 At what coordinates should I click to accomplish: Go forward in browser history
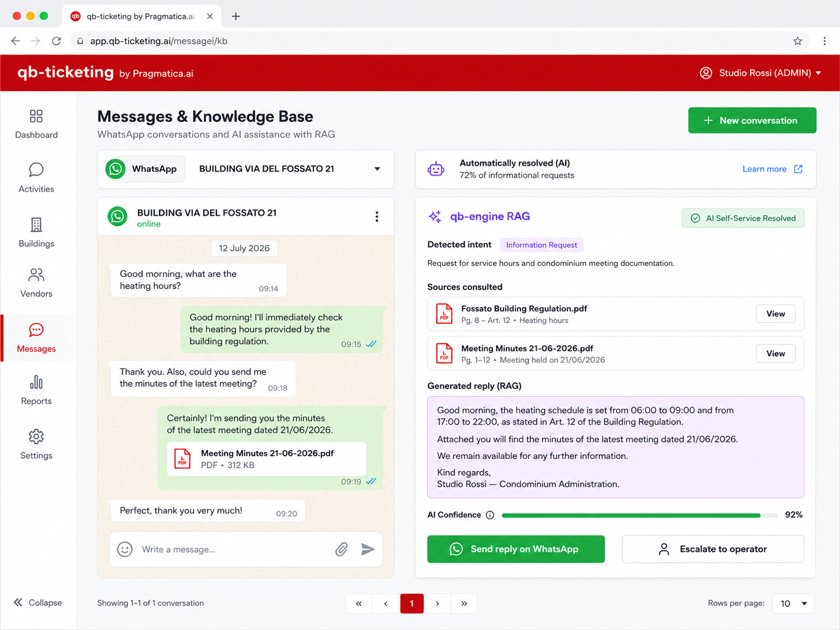[36, 41]
